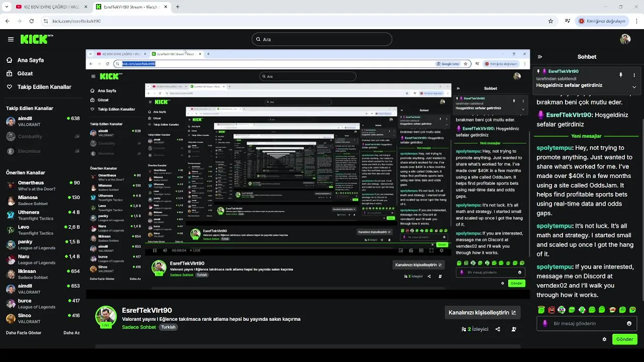Screen dimensions: 644x362
Task: Open Uthenera Teamfight Tactics channel
Action: pos(43,215)
